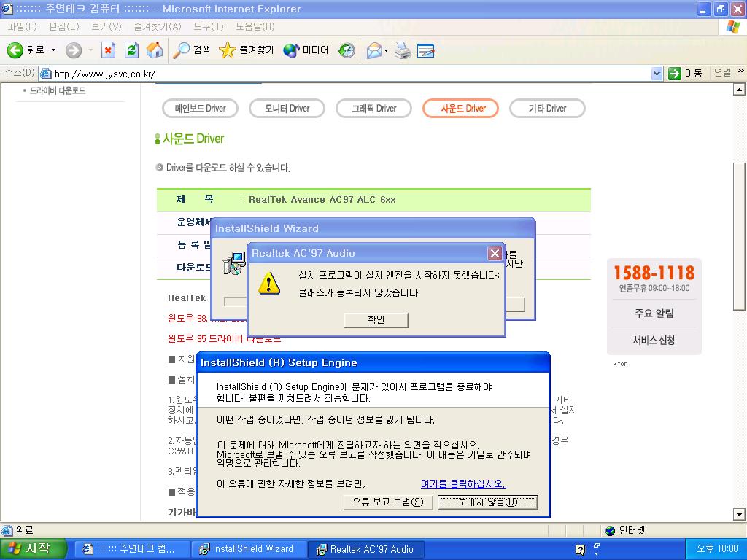Screen dimensions: 747x560
Task: Open Media (미디어) toolbar button
Action: 306,50
